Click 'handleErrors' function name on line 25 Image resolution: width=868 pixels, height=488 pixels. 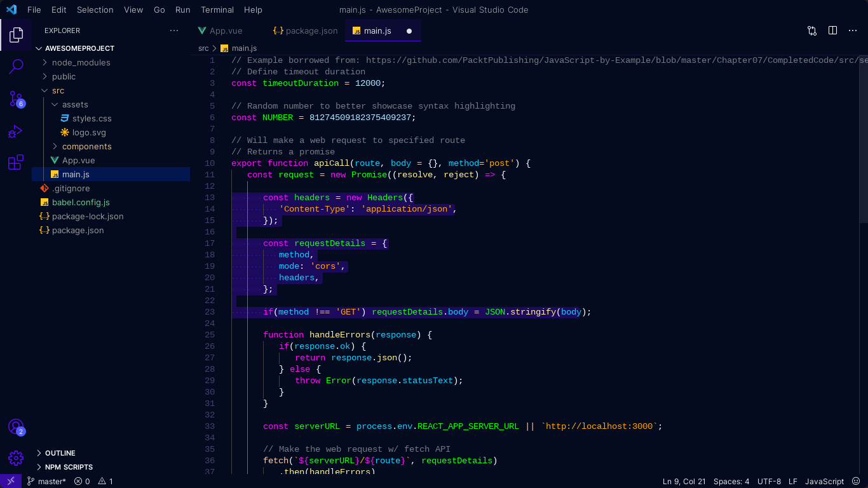coord(340,335)
